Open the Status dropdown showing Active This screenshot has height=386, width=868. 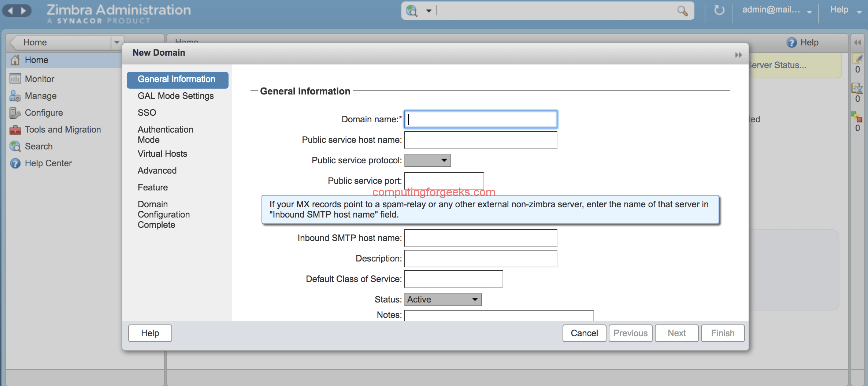click(x=443, y=300)
